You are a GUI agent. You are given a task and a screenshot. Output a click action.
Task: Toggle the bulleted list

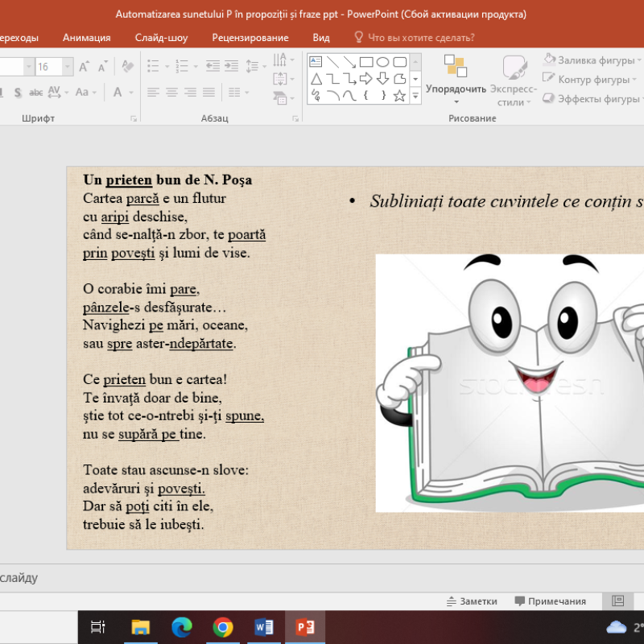point(153,64)
